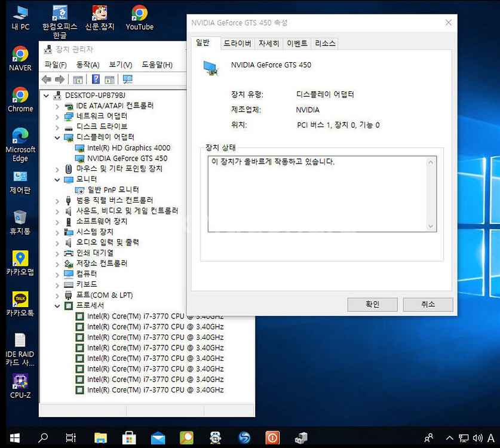Show hidden tray icons chevron
The image size is (500, 448).
point(449,438)
